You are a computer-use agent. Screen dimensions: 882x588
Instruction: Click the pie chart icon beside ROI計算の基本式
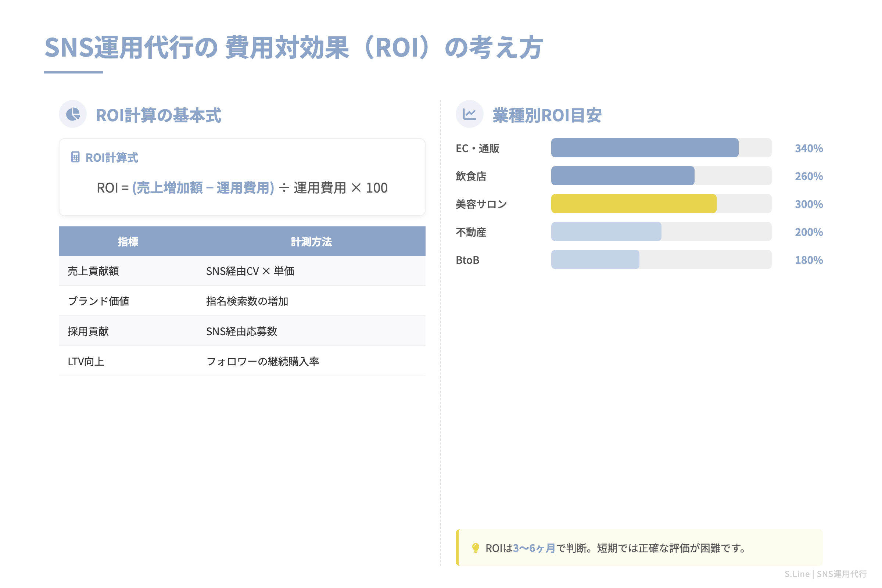(x=73, y=114)
